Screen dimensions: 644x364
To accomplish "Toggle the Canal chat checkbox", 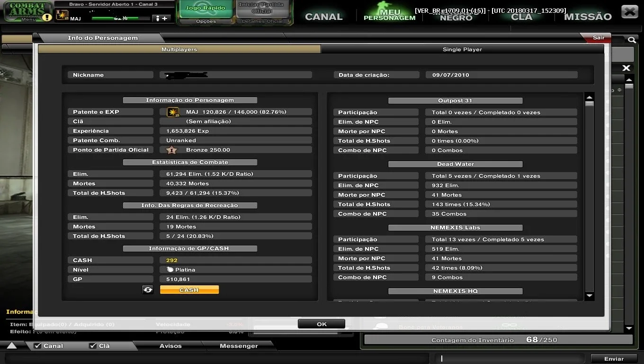I will [x=37, y=346].
